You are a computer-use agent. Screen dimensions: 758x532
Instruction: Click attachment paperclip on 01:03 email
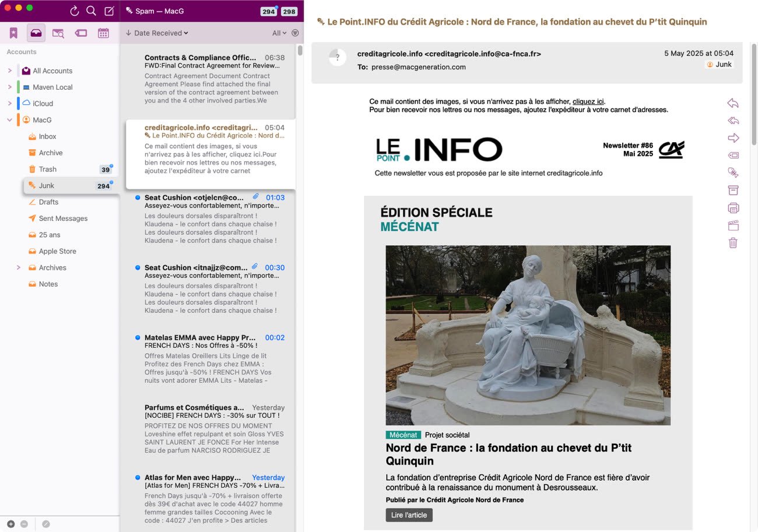[x=256, y=197]
